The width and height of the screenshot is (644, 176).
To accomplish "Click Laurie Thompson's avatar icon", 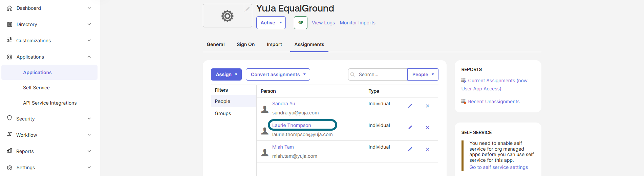I will click(265, 131).
